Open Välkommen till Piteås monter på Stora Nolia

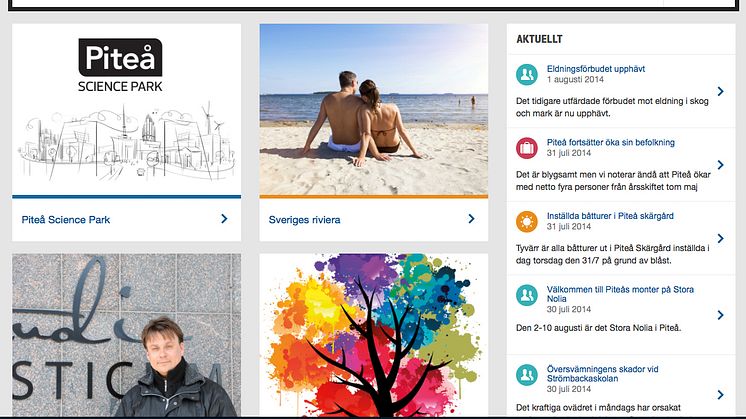click(620, 294)
